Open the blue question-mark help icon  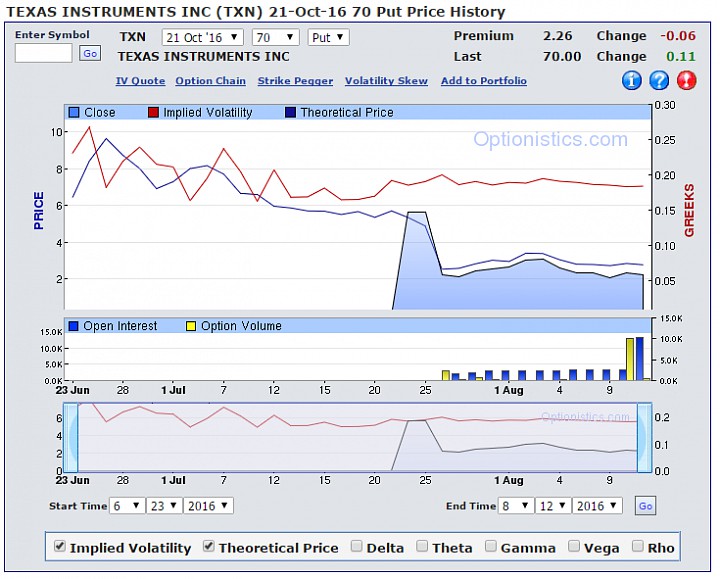[659, 80]
